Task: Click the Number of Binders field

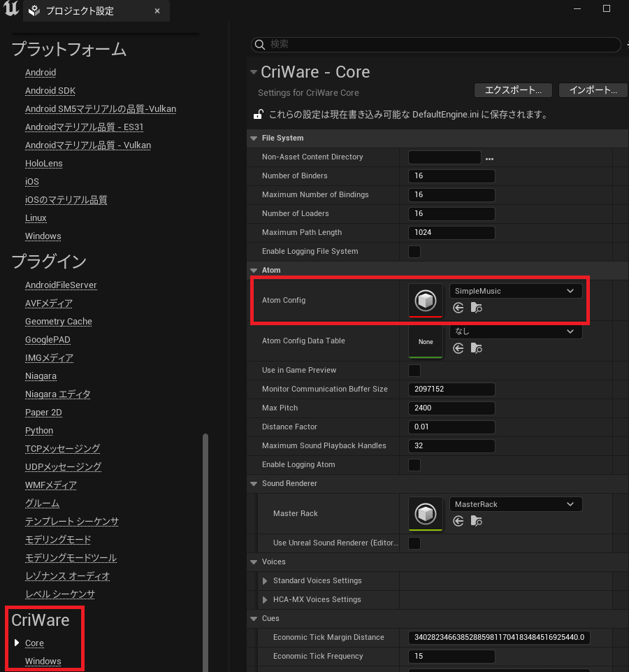Action: (x=451, y=176)
